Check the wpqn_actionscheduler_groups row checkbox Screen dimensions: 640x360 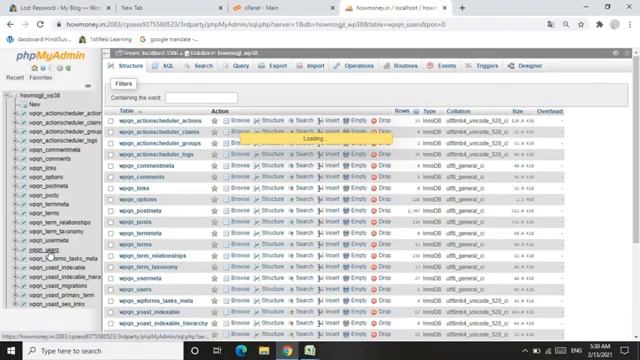coord(111,144)
